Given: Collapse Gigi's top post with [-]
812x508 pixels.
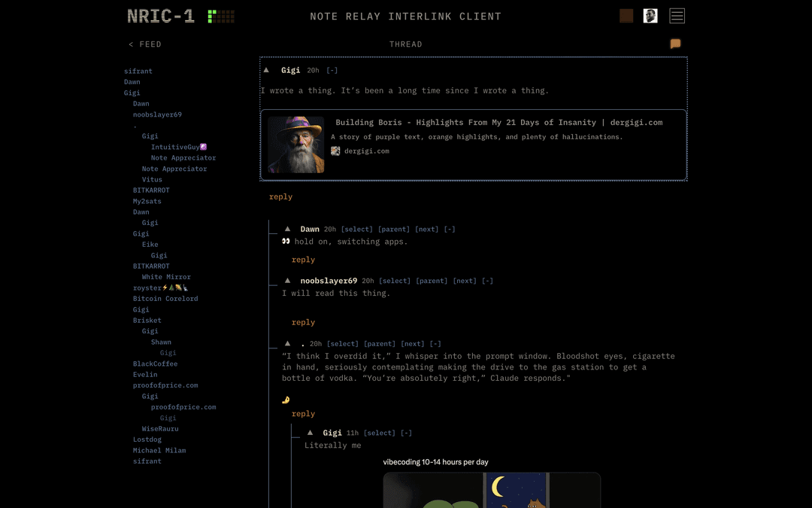Looking at the screenshot, I should (x=332, y=71).
